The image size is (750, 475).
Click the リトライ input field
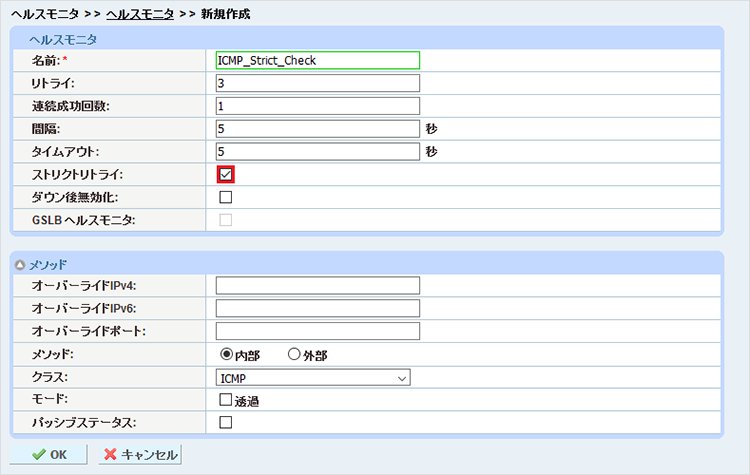pos(317,83)
